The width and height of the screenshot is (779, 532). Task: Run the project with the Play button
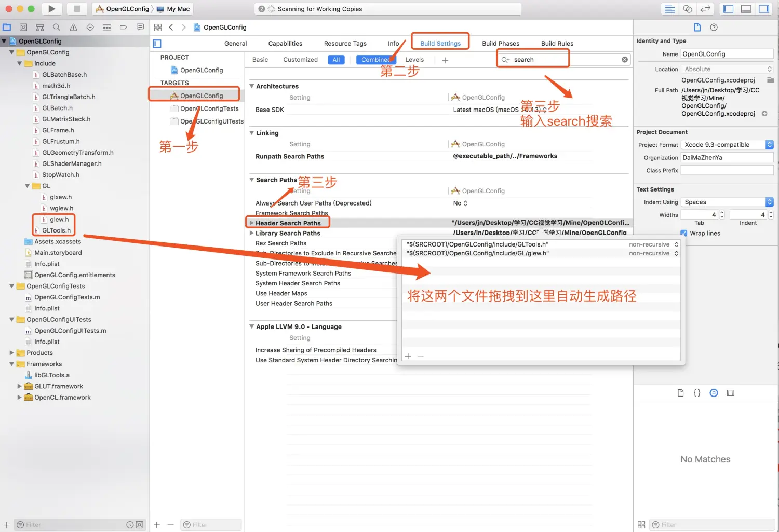51,9
